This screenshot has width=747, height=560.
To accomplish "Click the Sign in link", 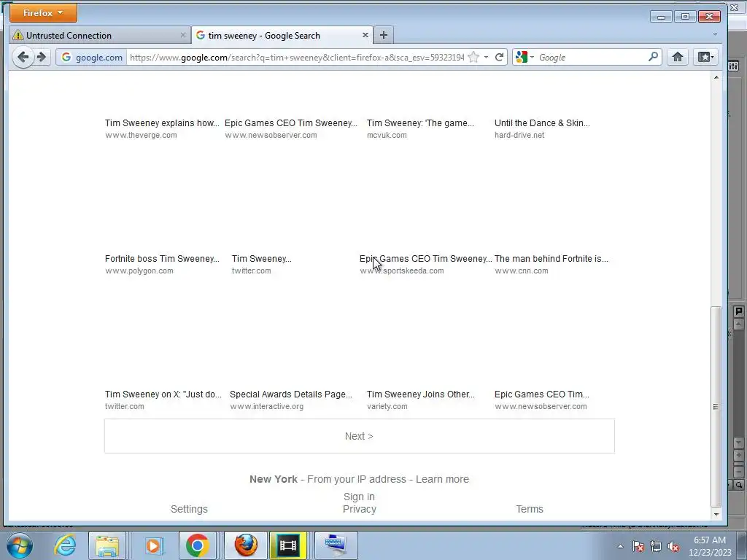I will (x=359, y=497).
